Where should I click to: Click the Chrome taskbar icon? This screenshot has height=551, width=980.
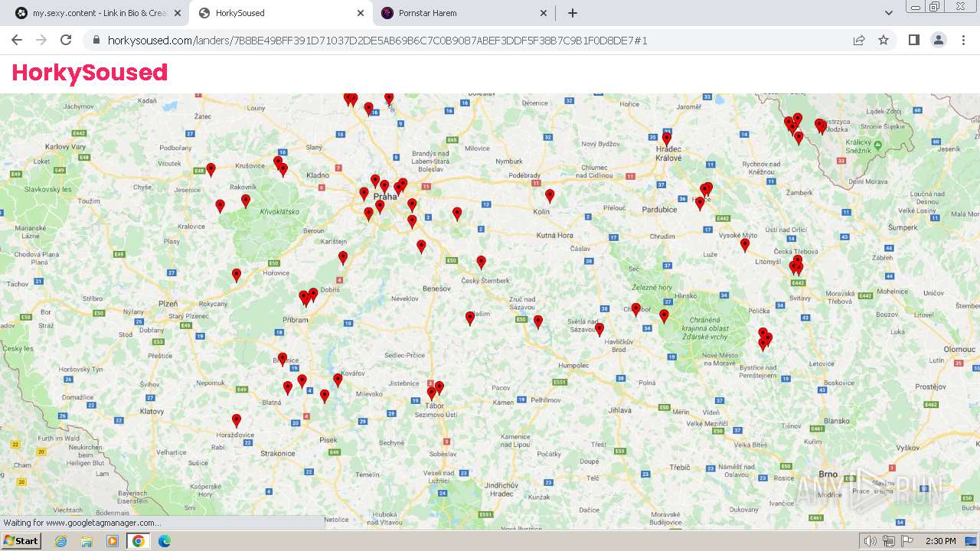tap(138, 541)
